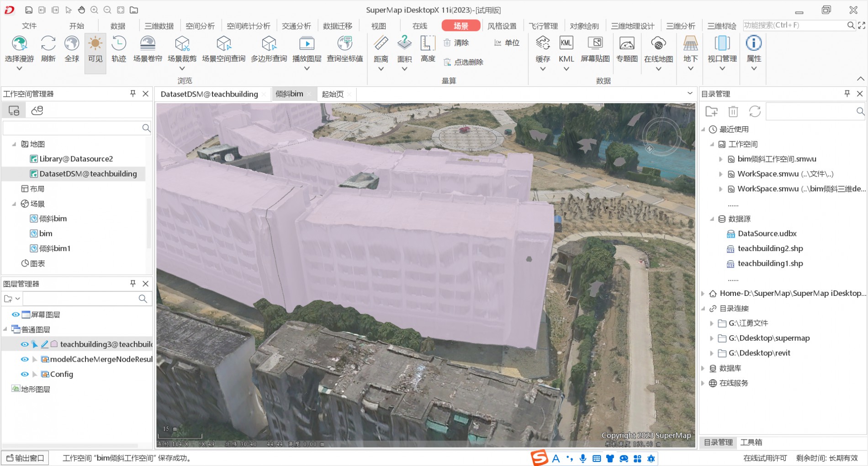Collapse the 地图 tree node
Image resolution: width=868 pixels, height=466 pixels.
14,144
